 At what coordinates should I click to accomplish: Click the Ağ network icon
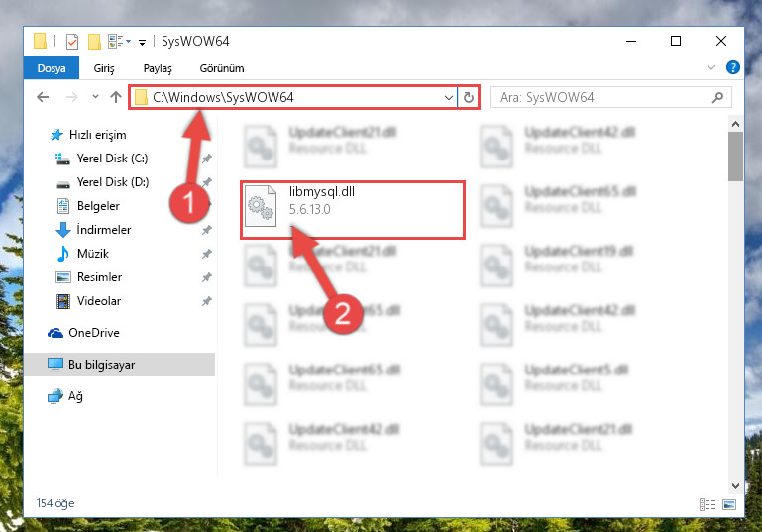(55, 396)
